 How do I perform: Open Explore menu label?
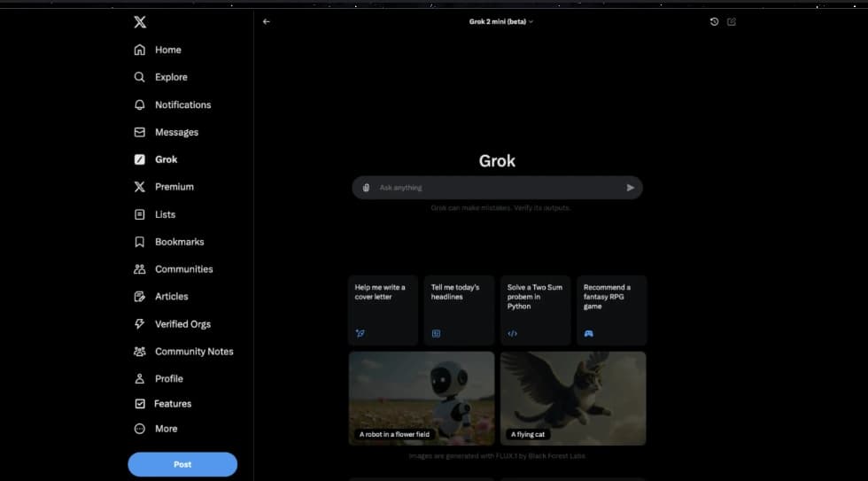[171, 77]
